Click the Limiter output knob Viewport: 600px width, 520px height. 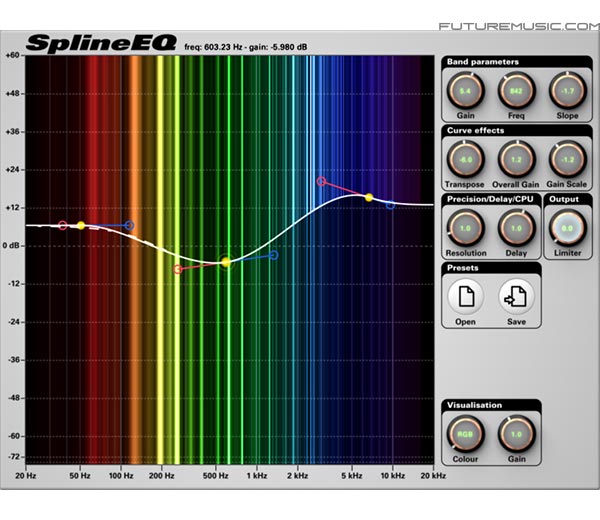[567, 228]
